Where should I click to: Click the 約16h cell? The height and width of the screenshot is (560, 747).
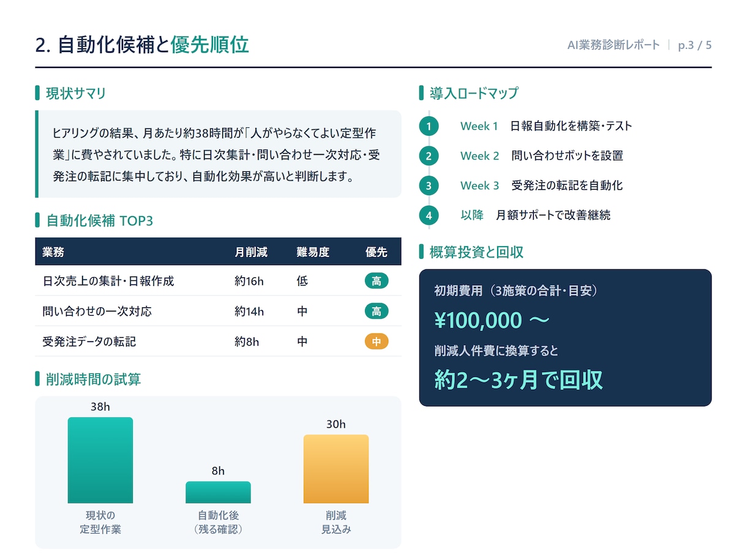[249, 282]
